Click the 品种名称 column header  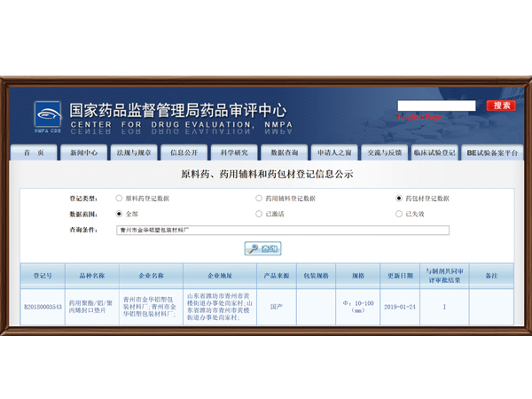coord(92,276)
